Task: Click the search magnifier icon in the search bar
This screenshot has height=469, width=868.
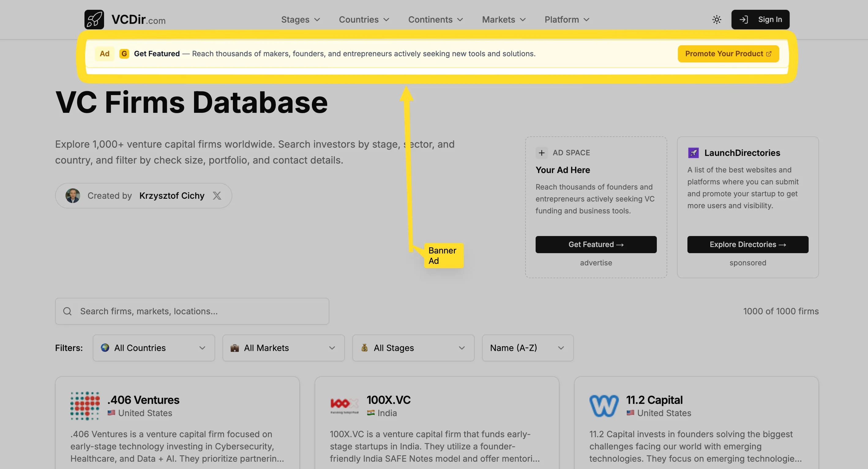Action: pyautogui.click(x=67, y=311)
